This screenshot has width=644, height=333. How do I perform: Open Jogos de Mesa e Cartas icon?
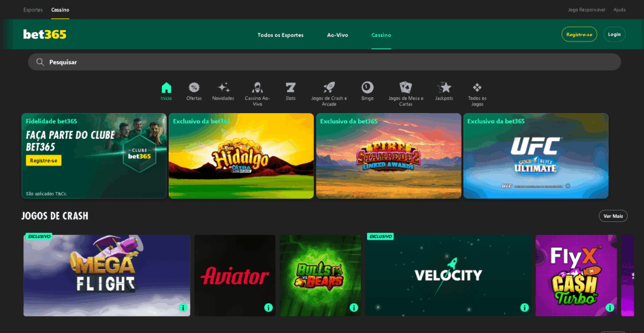coord(406,87)
